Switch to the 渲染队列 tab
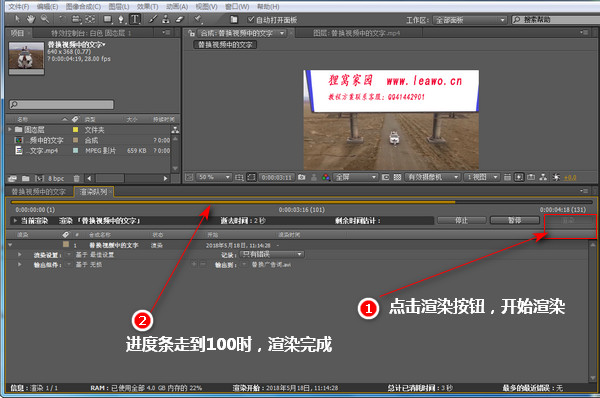600x398 pixels. click(x=93, y=192)
